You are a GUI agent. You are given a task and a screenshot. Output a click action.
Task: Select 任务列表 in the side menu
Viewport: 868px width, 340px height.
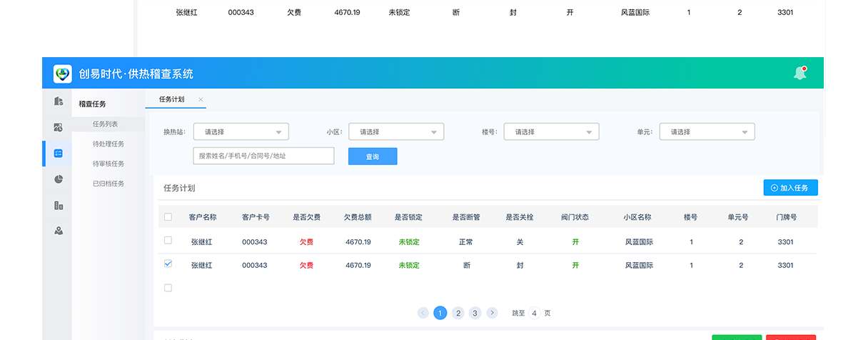point(105,124)
